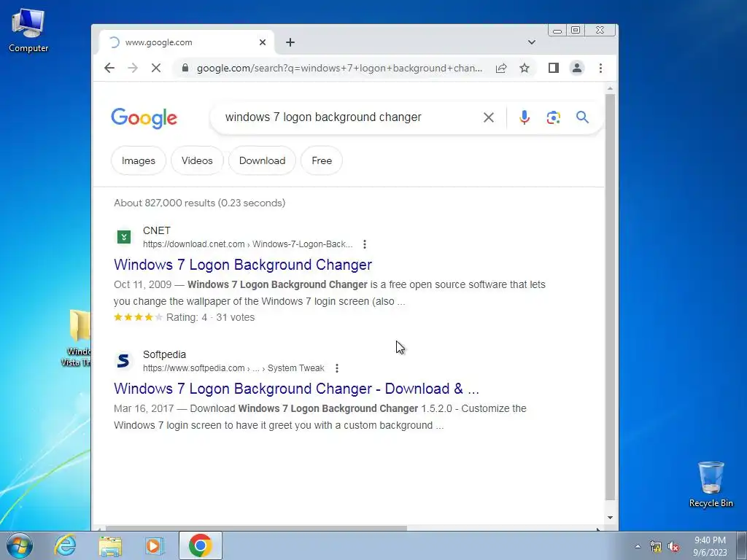
Task: Click the vertical scrollbar thumb
Action: point(610,297)
